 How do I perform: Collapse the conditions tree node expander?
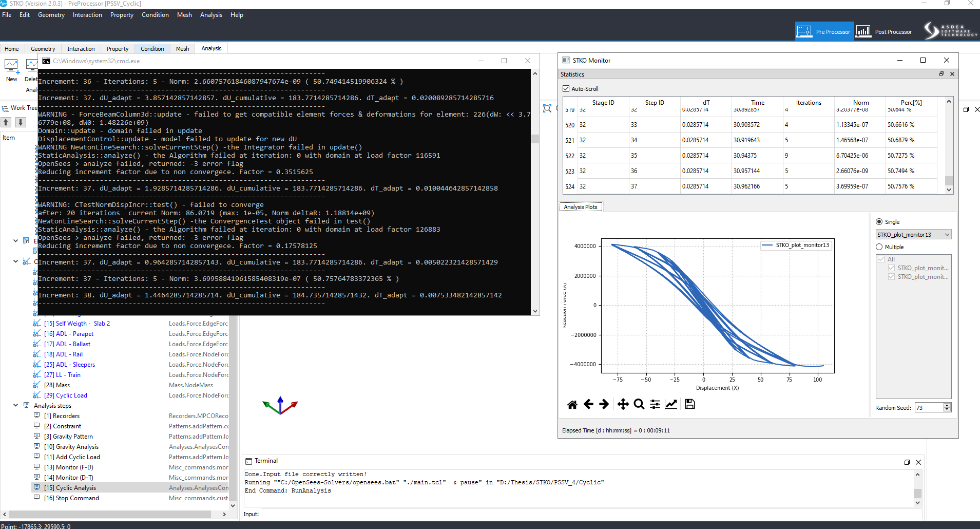tap(15, 261)
